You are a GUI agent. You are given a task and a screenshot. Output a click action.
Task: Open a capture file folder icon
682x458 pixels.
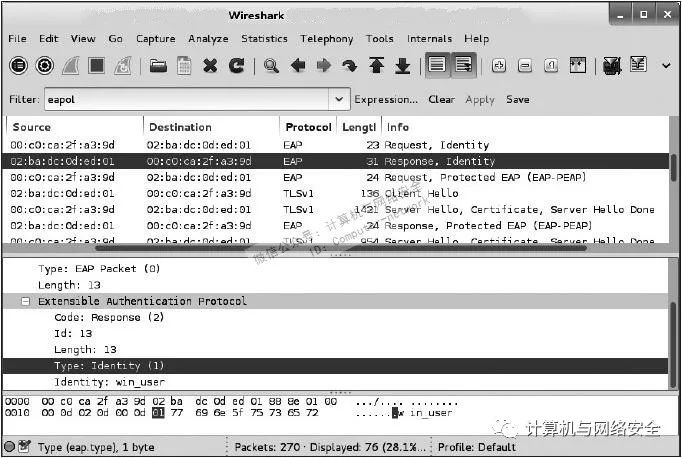coord(158,66)
